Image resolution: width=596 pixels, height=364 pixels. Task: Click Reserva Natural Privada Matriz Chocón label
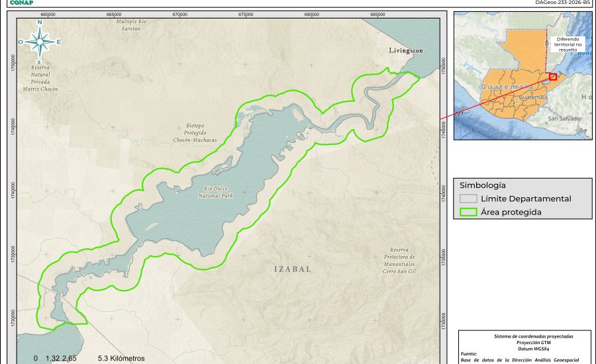[40, 78]
